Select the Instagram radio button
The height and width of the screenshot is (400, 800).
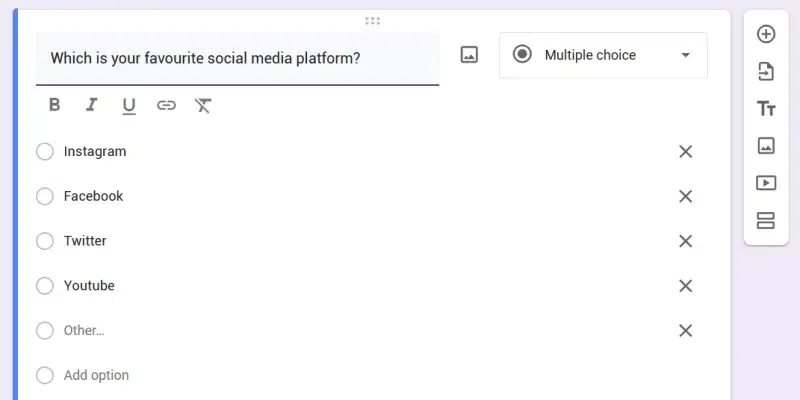pyautogui.click(x=45, y=152)
